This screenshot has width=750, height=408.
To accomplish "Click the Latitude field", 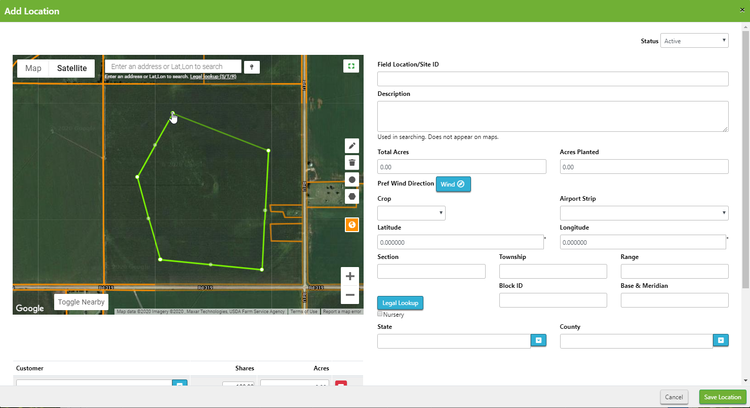I will pyautogui.click(x=460, y=242).
